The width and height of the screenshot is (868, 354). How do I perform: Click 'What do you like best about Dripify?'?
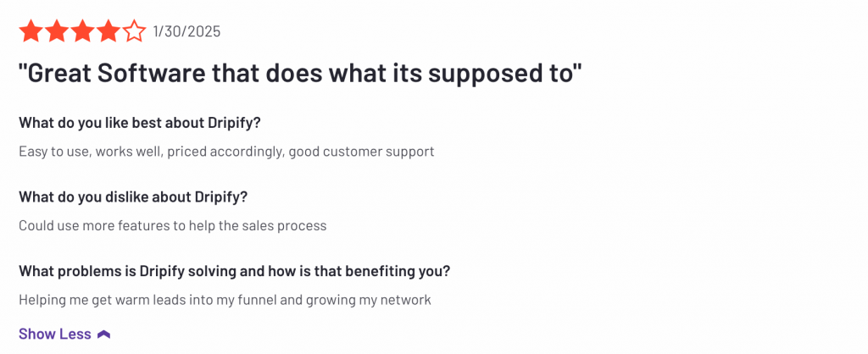pos(140,123)
